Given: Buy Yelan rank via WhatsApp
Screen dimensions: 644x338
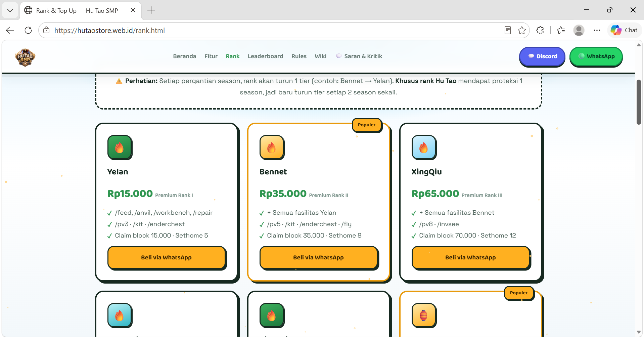Looking at the screenshot, I should (167, 257).
